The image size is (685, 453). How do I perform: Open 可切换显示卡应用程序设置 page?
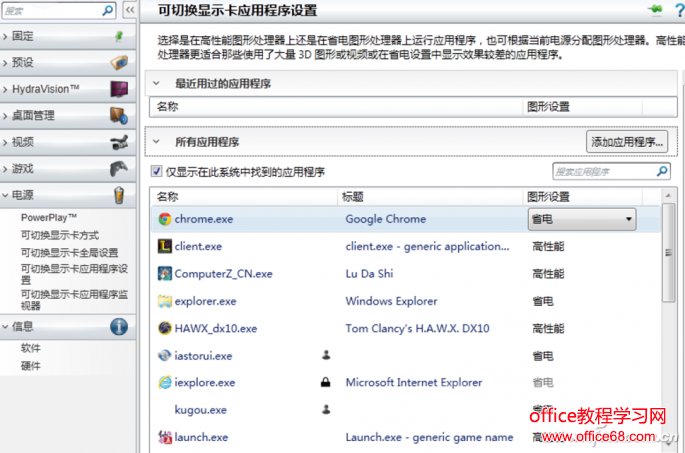(74, 274)
